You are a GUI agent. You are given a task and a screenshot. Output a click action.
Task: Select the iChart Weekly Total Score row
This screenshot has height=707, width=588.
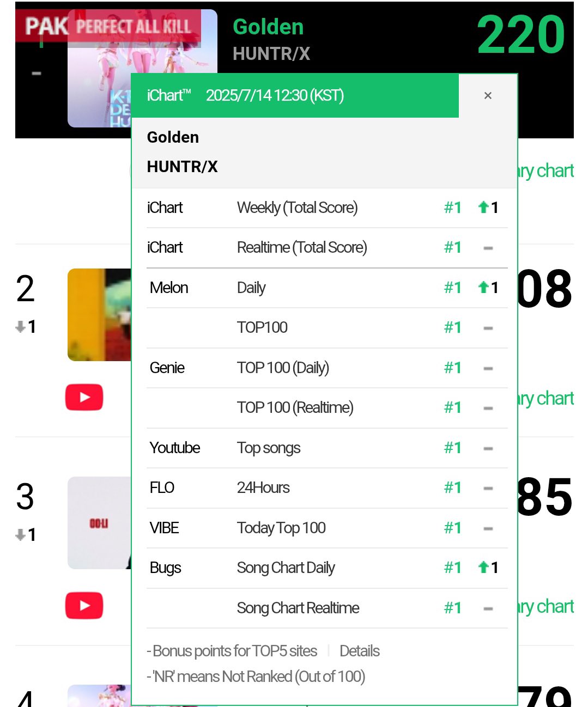327,208
